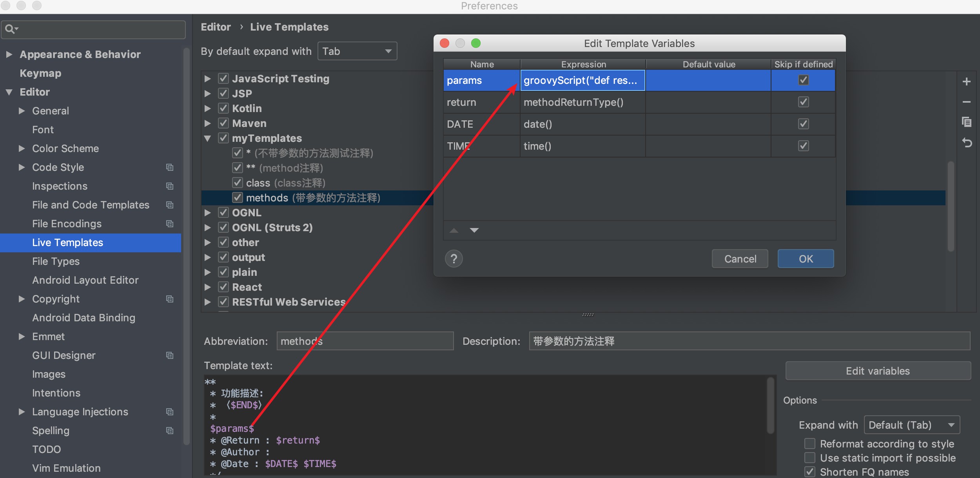Click the duplicate template icon
This screenshot has width=980, height=478.
coord(966,122)
